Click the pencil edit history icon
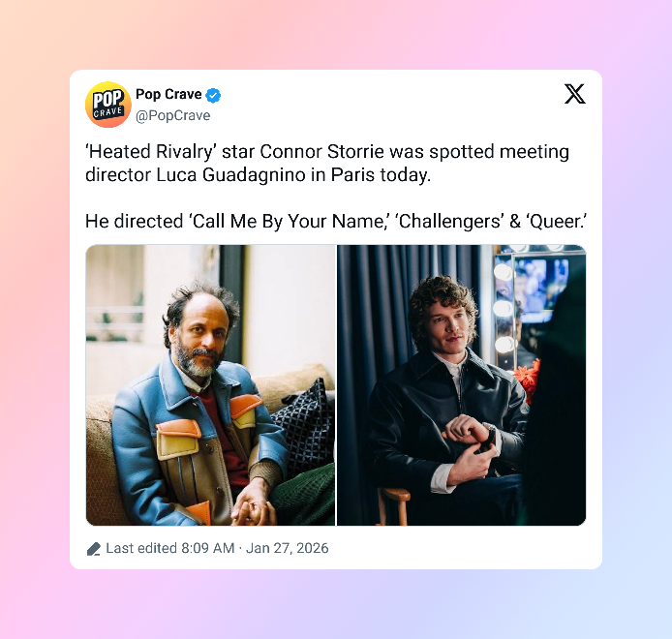Image resolution: width=672 pixels, height=639 pixels. [x=93, y=549]
